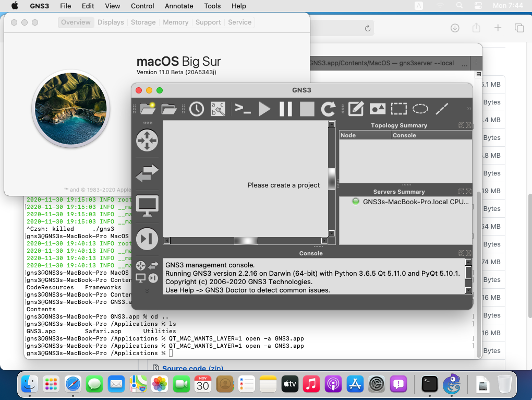Switch to the Storage tab in About This Mac
This screenshot has width=532, height=400.
[x=143, y=22]
